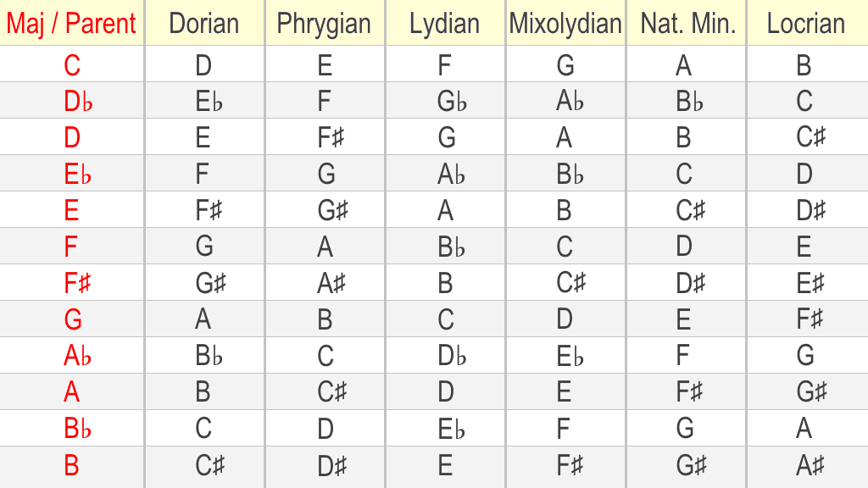Select the Nat. Min. column header
The width and height of the screenshot is (868, 488).
click(687, 23)
